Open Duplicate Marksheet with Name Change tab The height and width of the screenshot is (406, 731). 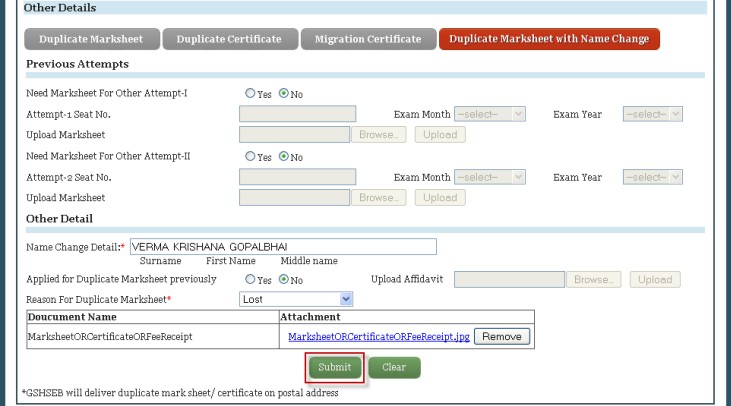[549, 39]
